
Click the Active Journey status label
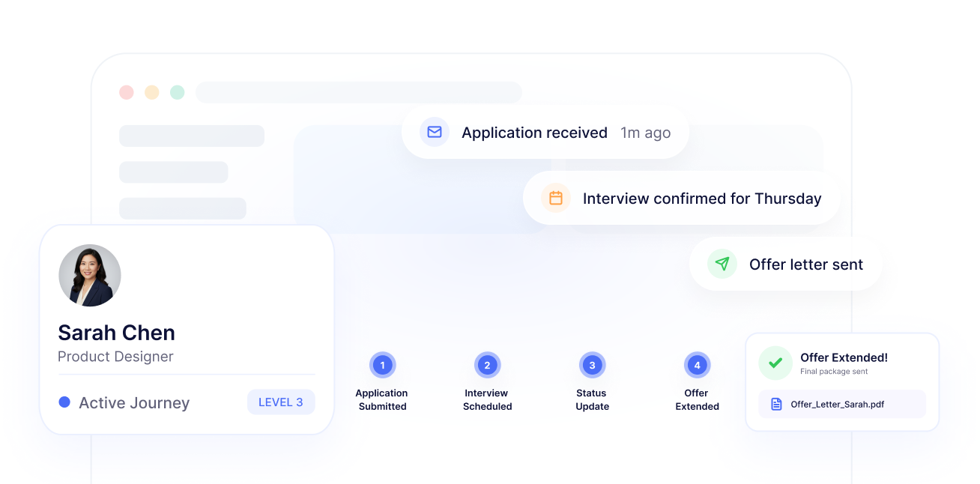134,403
